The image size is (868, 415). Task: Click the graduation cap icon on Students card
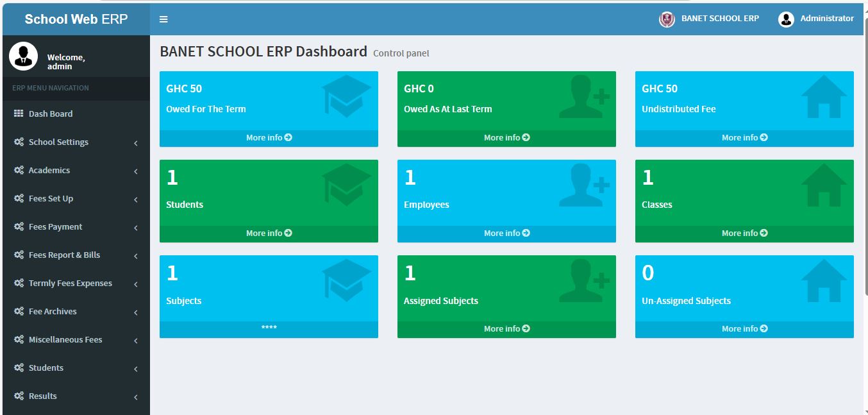(x=346, y=185)
